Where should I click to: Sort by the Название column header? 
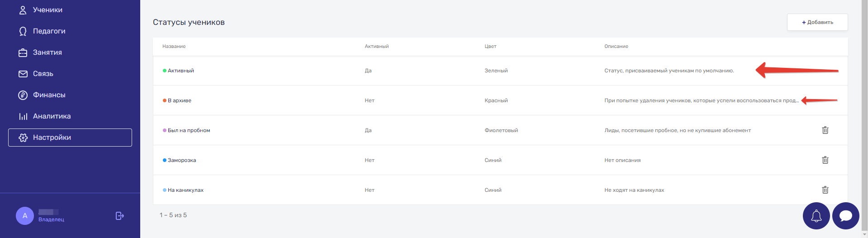pyautogui.click(x=174, y=46)
